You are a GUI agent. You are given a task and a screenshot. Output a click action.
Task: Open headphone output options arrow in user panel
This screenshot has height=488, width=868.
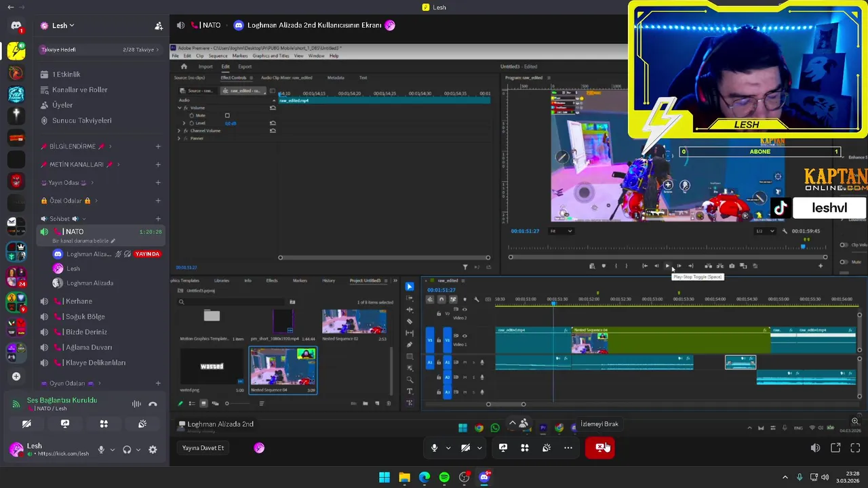(138, 449)
